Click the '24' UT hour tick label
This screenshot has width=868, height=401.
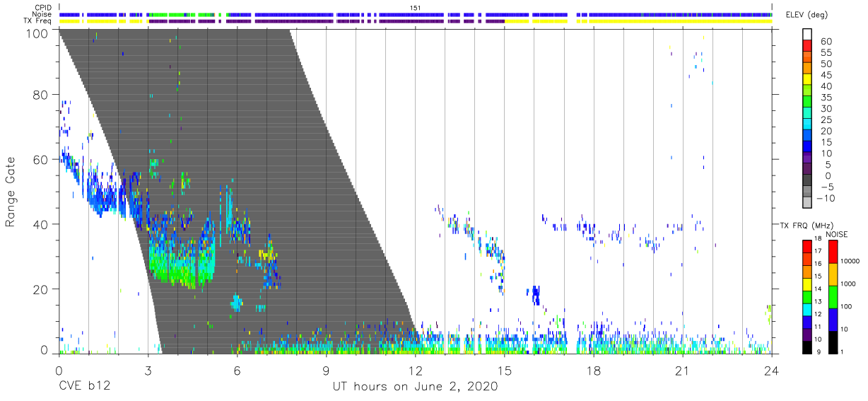click(x=771, y=370)
